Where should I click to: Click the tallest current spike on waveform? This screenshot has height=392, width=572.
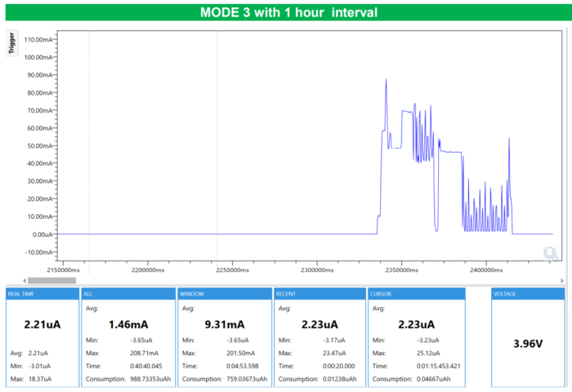[x=387, y=81]
